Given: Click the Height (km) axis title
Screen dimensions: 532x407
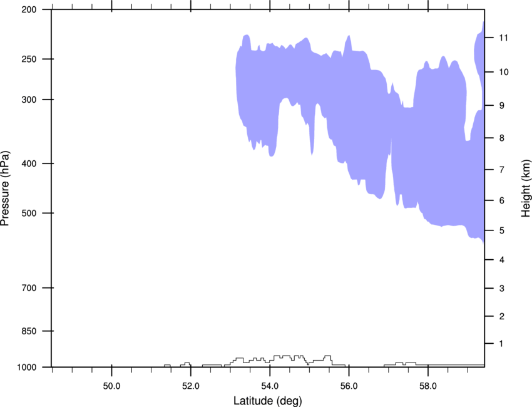Looking at the screenshot, I should tap(526, 188).
